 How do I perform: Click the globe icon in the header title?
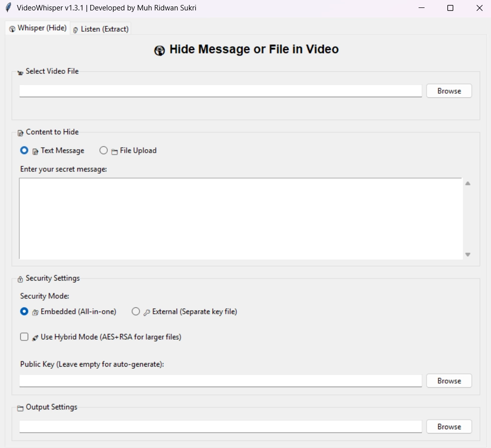click(x=160, y=50)
